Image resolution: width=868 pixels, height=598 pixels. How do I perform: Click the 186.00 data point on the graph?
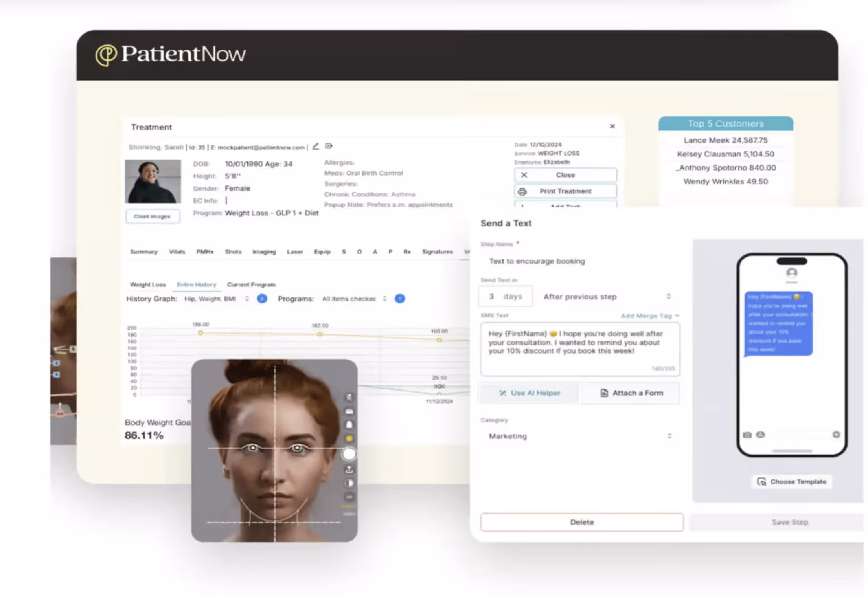coord(200,333)
